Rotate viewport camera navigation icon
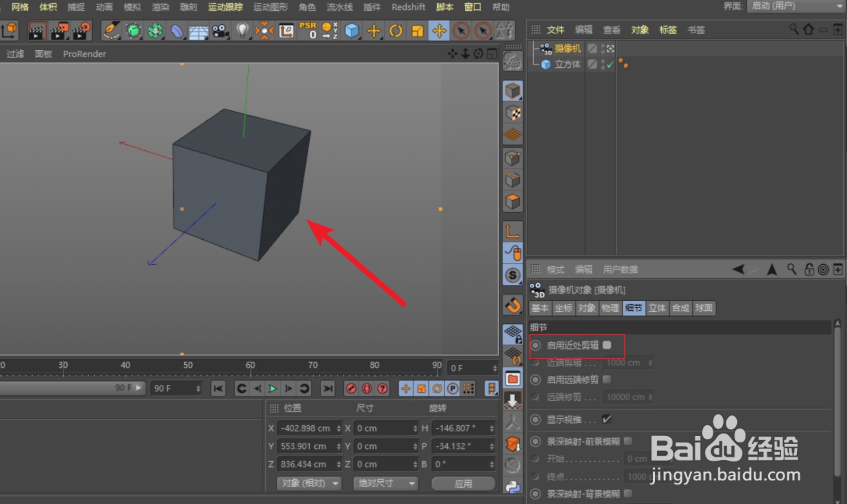 coord(479,53)
